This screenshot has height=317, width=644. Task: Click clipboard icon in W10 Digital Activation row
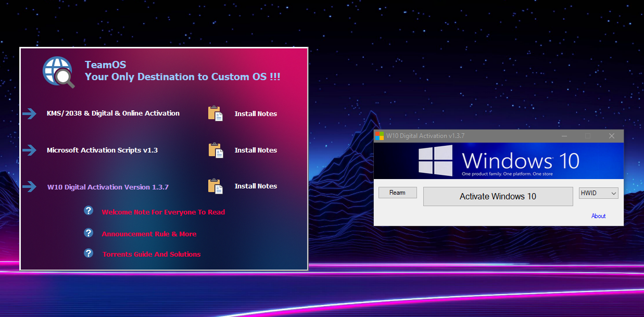click(x=216, y=186)
